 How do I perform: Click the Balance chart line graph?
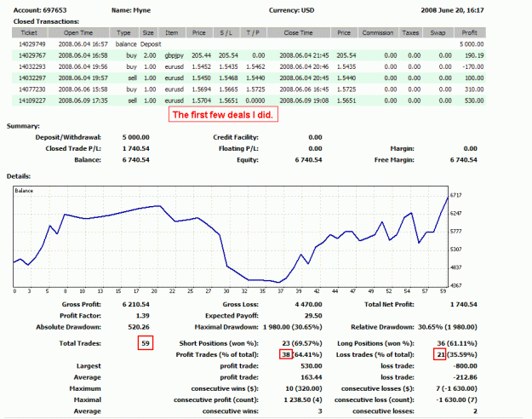[x=231, y=236]
